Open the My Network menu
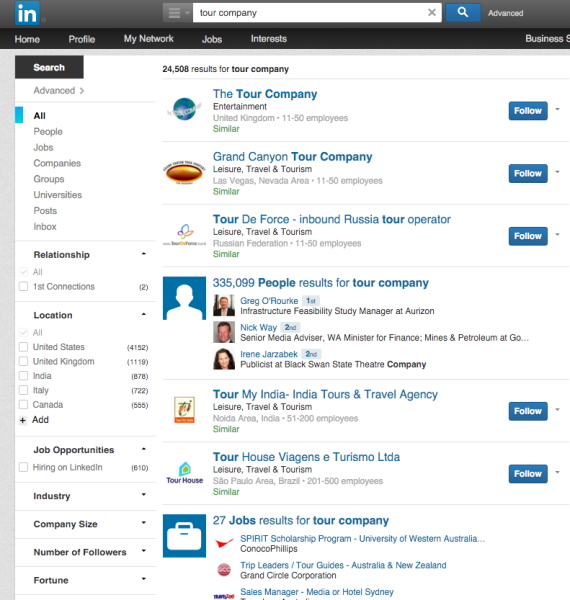This screenshot has height=600, width=570. [148, 39]
